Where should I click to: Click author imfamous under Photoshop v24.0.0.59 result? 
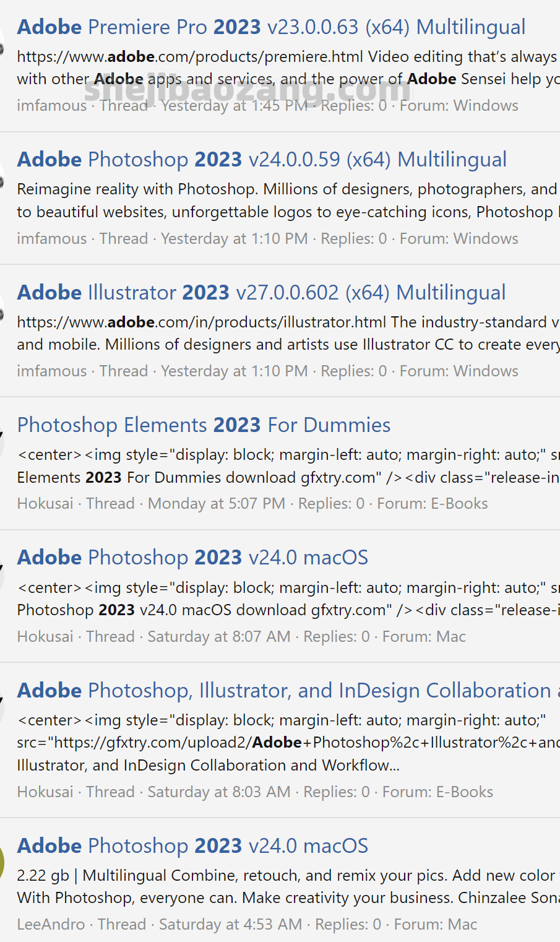click(x=52, y=239)
